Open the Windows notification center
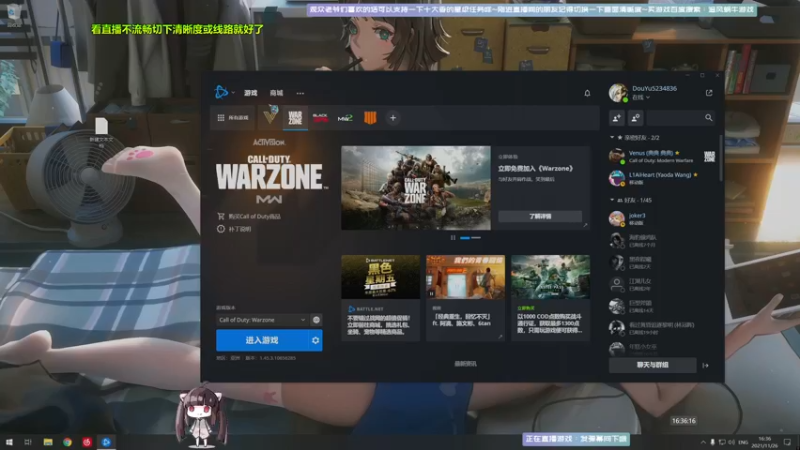This screenshot has height=450, width=800. click(788, 442)
